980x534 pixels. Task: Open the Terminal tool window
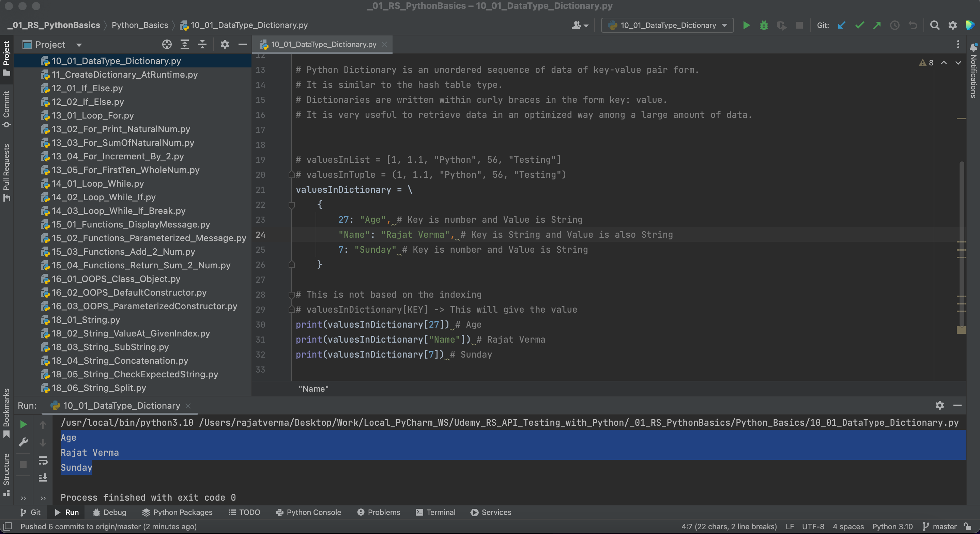(435, 512)
